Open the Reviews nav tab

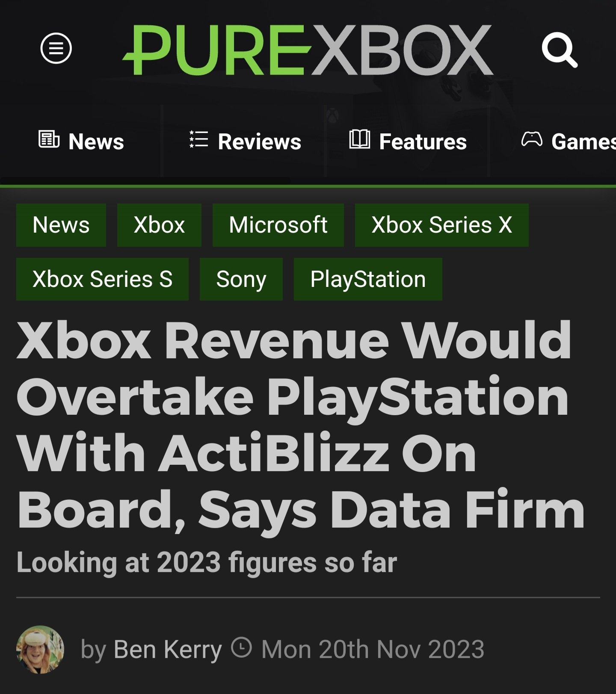coord(245,142)
